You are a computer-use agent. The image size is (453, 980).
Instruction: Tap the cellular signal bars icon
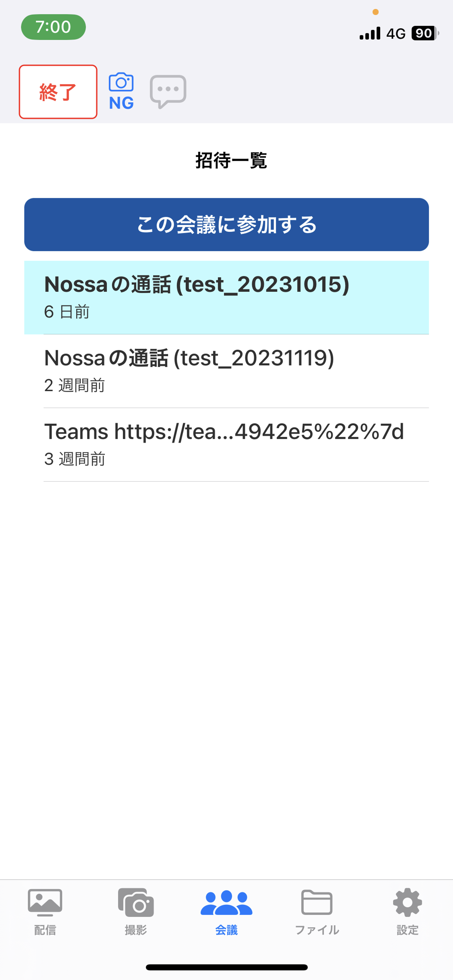(x=370, y=33)
